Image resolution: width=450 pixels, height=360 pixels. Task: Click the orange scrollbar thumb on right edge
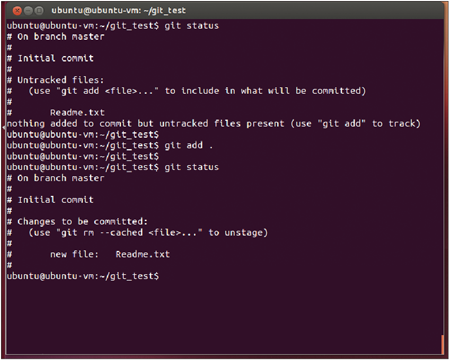[x=443, y=344]
